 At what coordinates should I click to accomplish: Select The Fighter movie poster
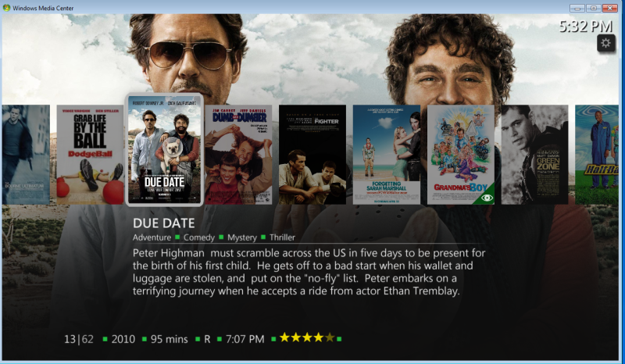click(x=312, y=155)
